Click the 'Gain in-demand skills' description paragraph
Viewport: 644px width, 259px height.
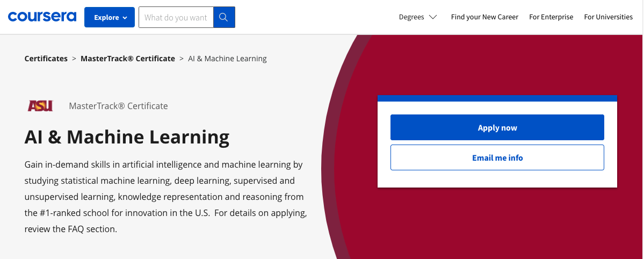tap(165, 197)
